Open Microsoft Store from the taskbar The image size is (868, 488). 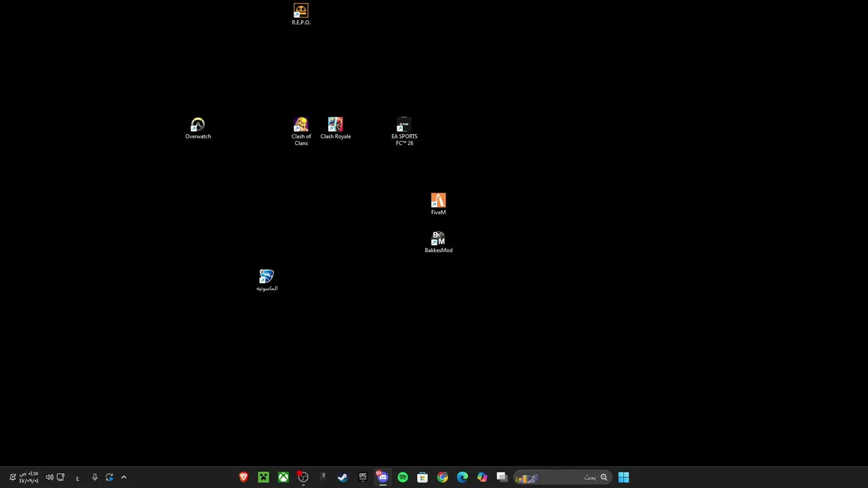422,477
